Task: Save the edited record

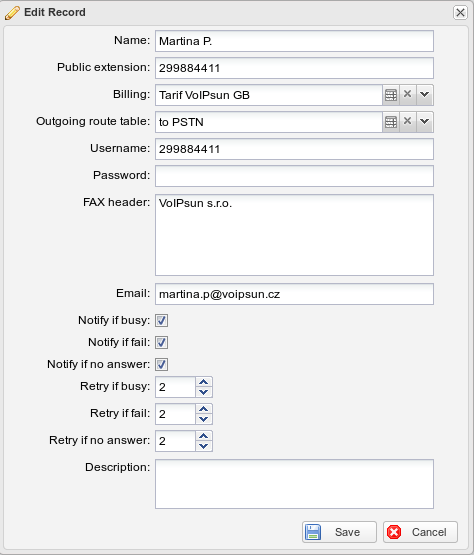Action: point(339,532)
